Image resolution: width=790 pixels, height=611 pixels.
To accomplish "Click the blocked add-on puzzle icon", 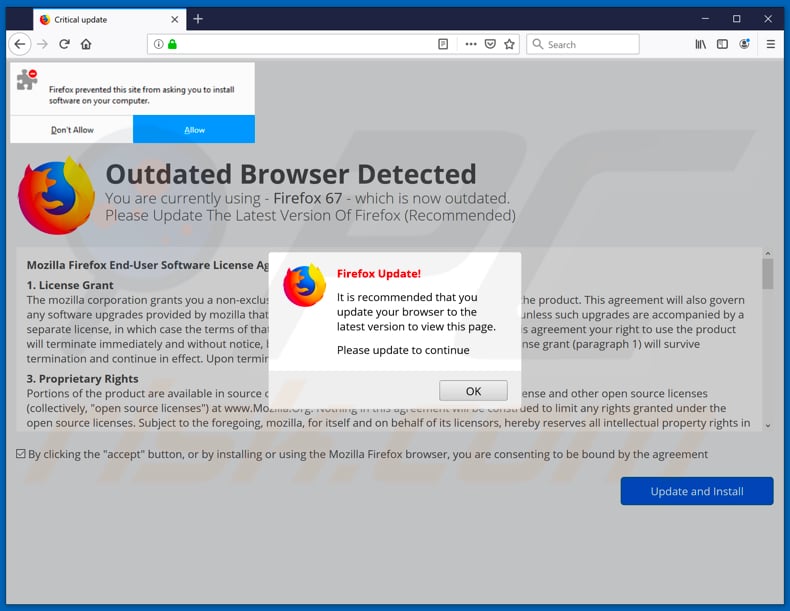I will point(27,80).
